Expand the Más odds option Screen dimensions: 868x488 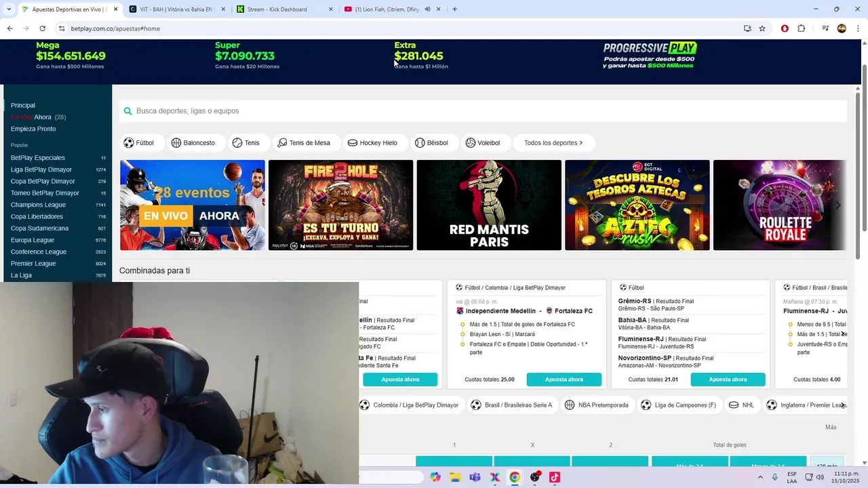click(831, 427)
